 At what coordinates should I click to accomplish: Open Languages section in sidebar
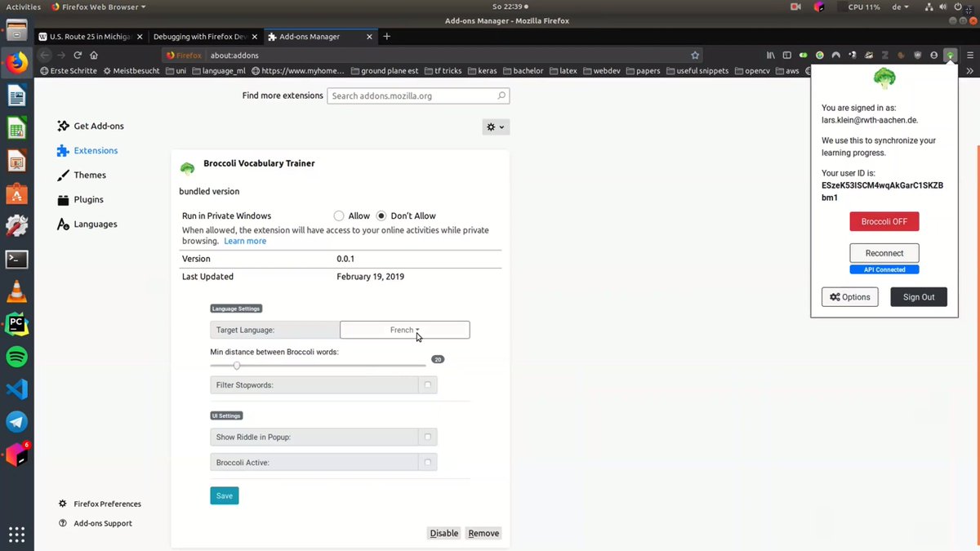[87, 224]
